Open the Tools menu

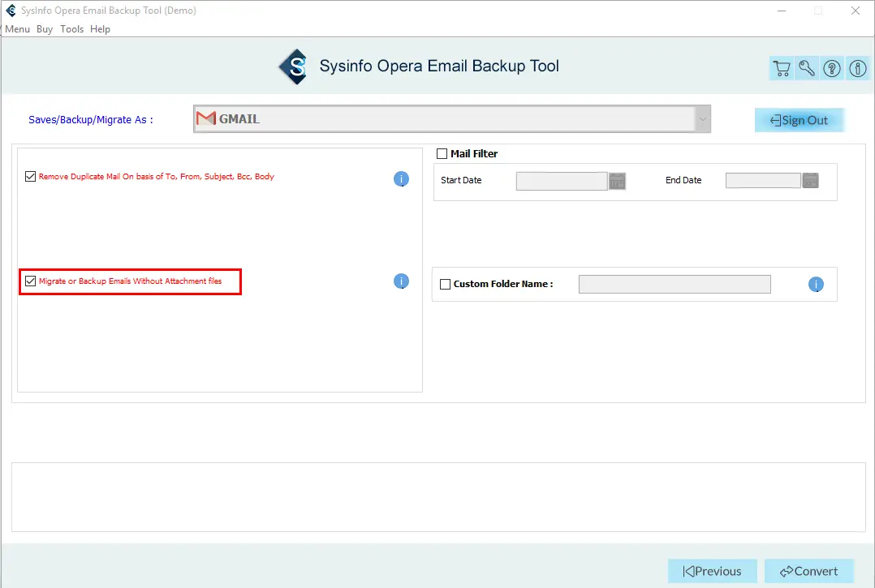72,29
